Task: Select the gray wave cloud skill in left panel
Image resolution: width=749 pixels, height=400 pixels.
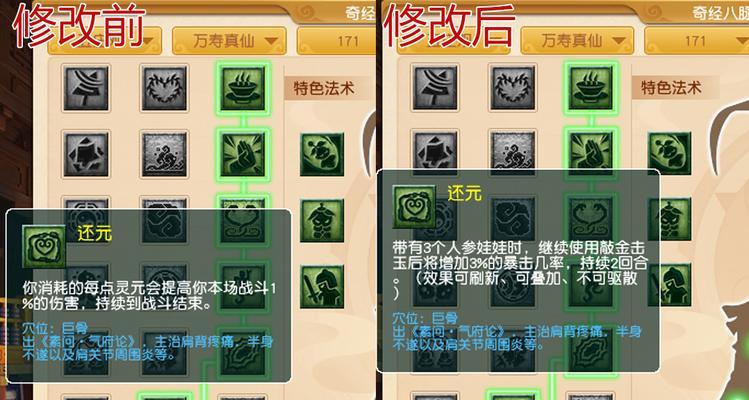Action: (x=164, y=154)
